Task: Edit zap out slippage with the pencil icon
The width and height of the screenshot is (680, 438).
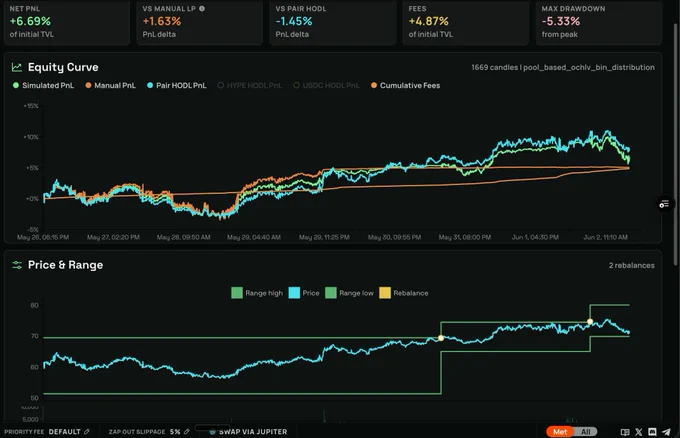Action: coord(186,431)
